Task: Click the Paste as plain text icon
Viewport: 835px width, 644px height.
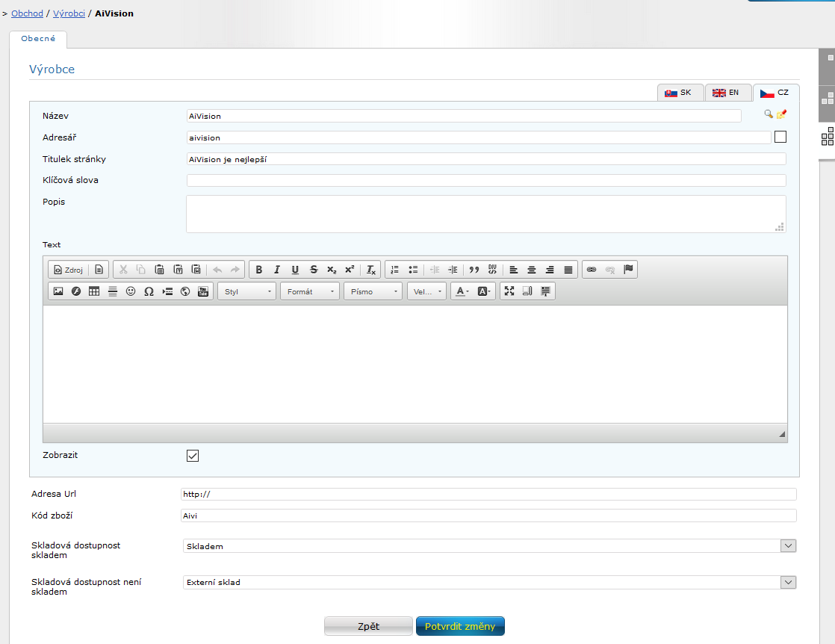Action: tap(178, 270)
